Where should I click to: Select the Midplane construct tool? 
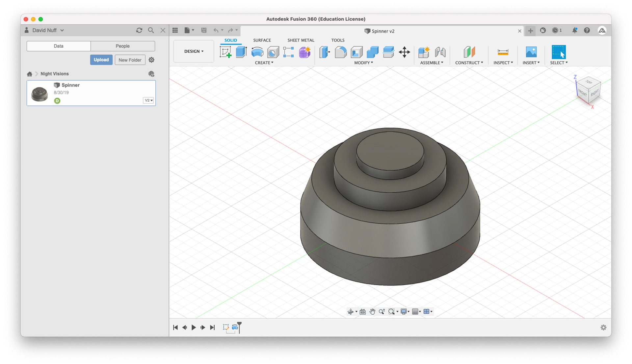469,52
